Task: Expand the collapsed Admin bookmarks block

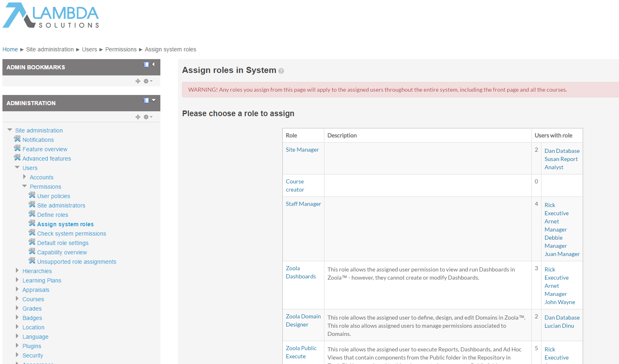Action: click(153, 64)
